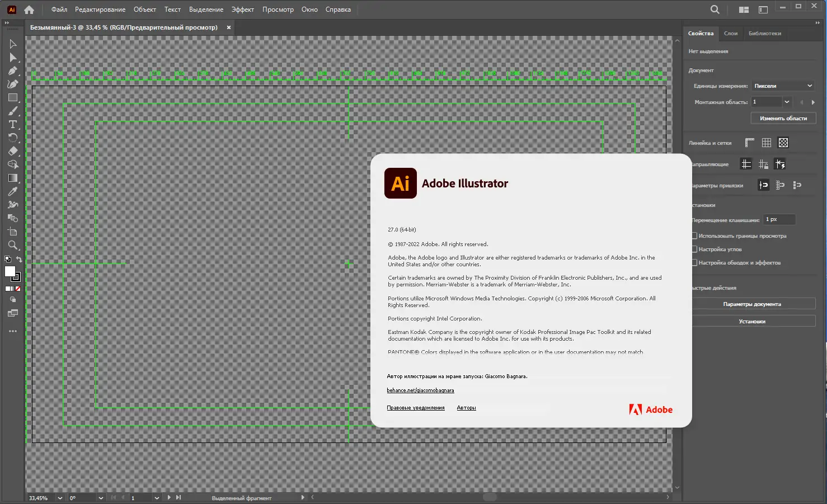This screenshot has width=827, height=504.
Task: Toggle lock guides
Action: click(x=763, y=164)
